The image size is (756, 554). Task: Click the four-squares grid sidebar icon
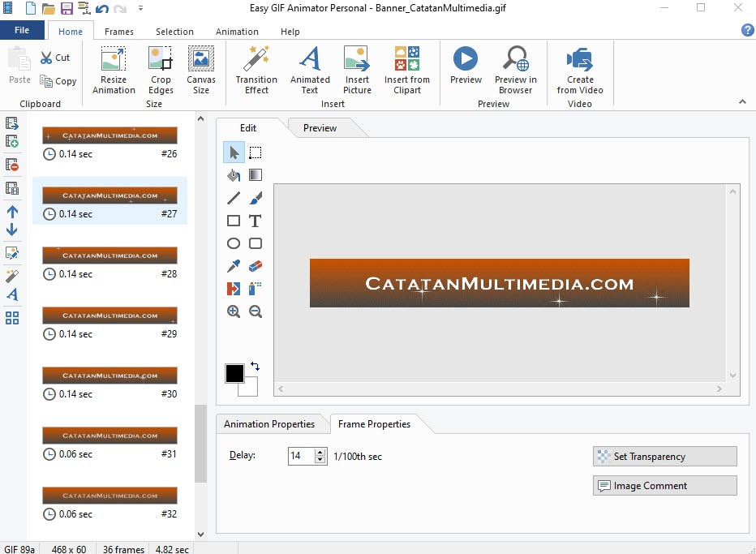(x=12, y=318)
